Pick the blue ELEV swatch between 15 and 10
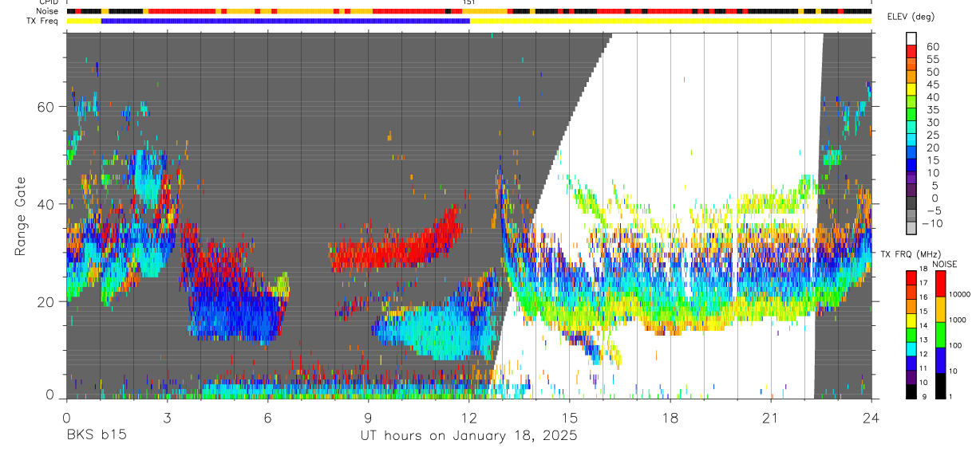 911,167
